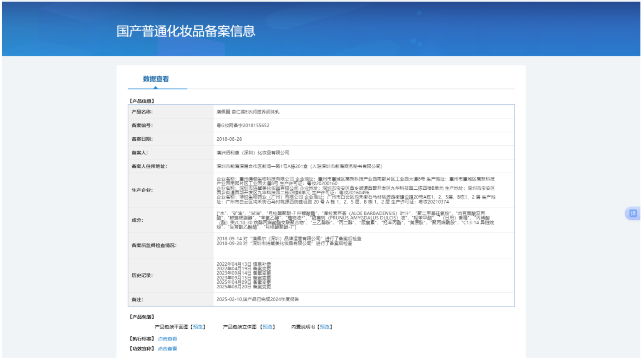644x361 pixels.
Task: Open 点击查看 next to 功效宣称
Action: coord(167,349)
